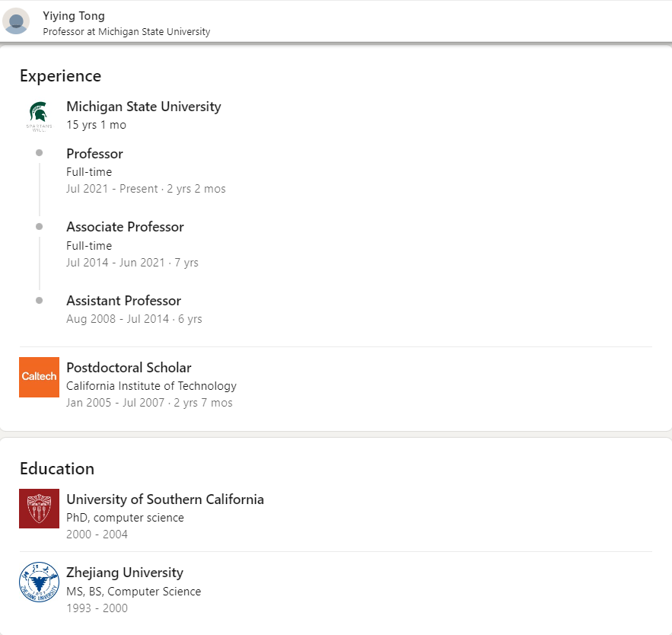Click the Education section heading
Viewport: 672px width, 635px height.
pyautogui.click(x=57, y=469)
